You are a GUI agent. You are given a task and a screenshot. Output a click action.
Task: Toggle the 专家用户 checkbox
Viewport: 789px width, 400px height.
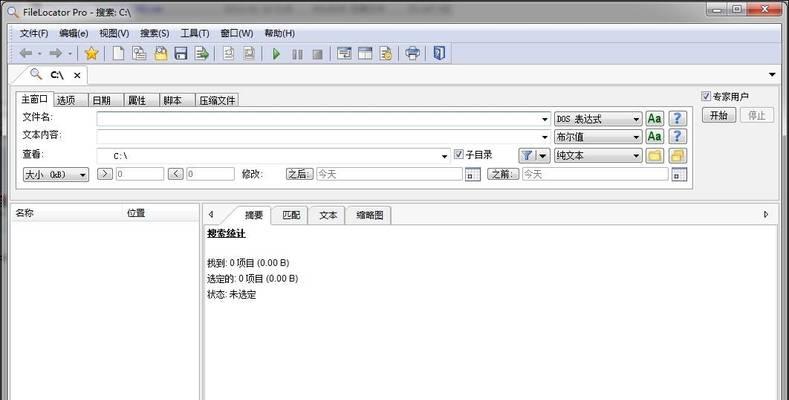pos(706,96)
